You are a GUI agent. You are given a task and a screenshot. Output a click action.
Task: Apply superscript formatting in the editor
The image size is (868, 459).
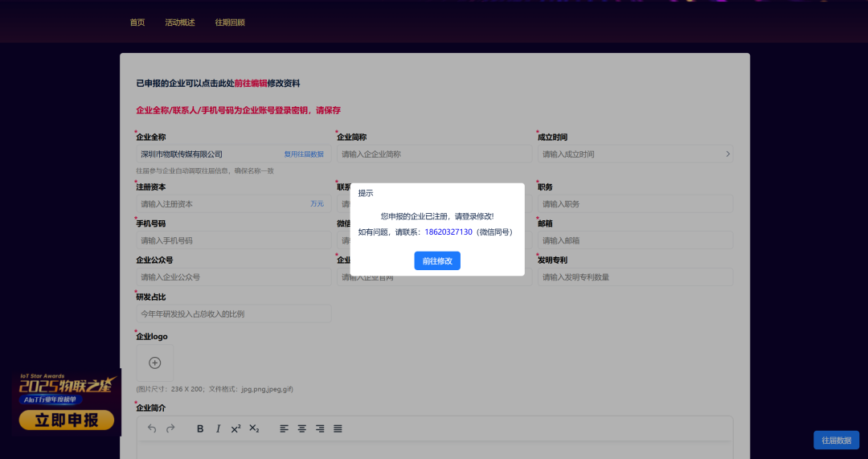[235, 428]
